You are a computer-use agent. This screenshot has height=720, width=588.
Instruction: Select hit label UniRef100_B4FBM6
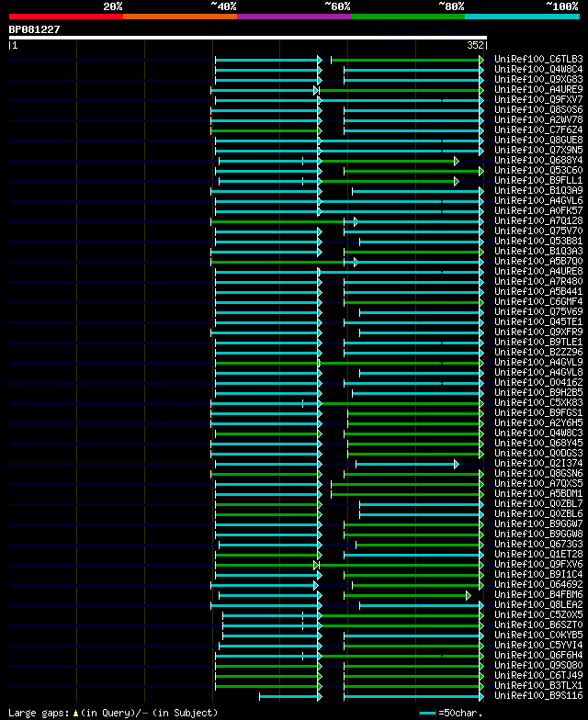538,595
